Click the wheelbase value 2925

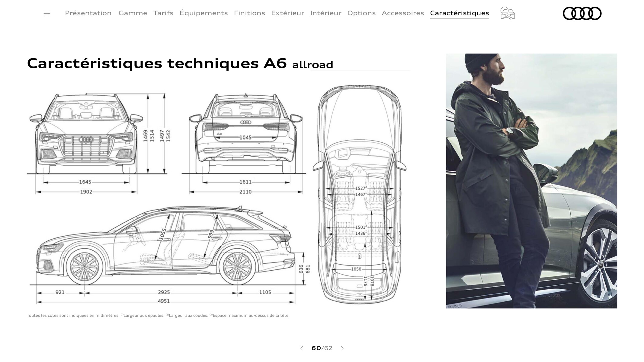click(164, 292)
